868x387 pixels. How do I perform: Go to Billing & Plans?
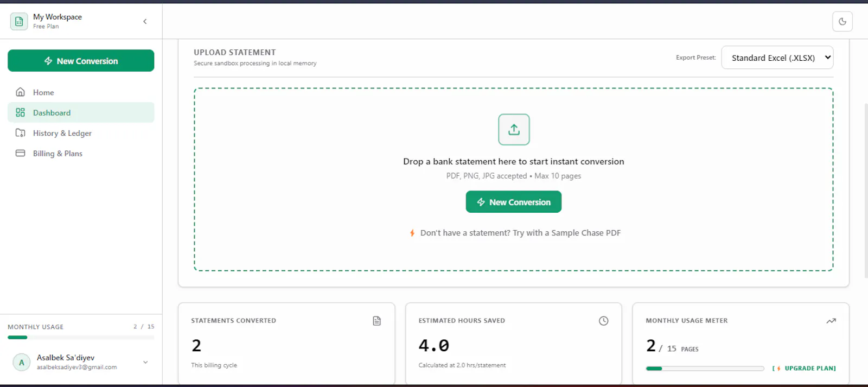(81, 153)
